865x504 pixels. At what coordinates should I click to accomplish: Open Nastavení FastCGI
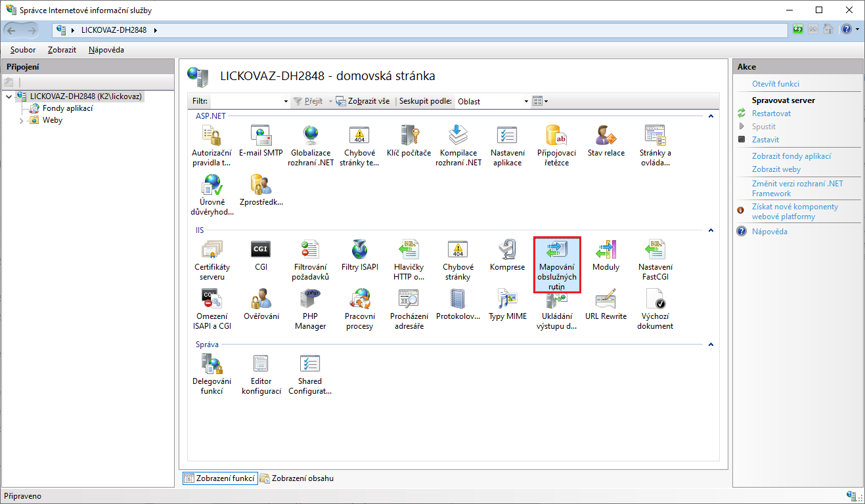click(655, 260)
